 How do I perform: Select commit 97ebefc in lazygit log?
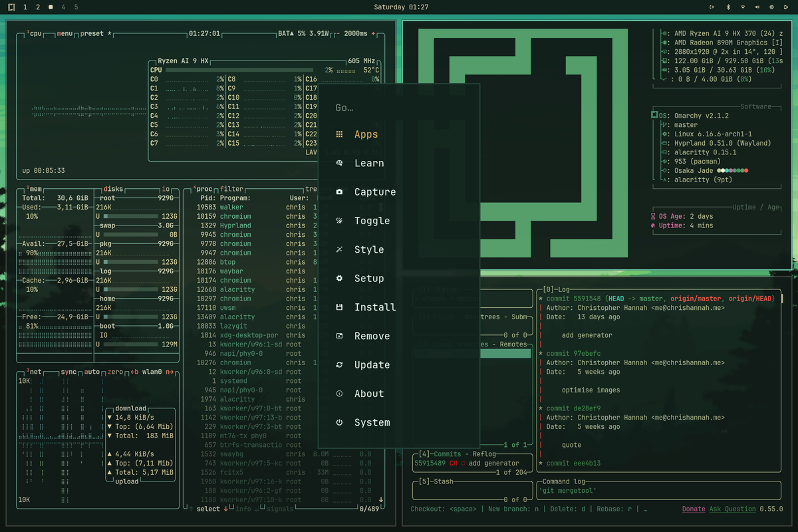coord(574,354)
